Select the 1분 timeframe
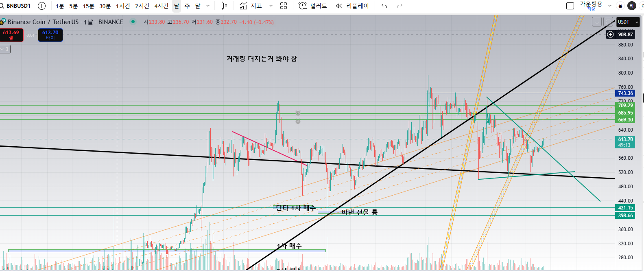The width and height of the screenshot is (644, 271). [x=60, y=6]
